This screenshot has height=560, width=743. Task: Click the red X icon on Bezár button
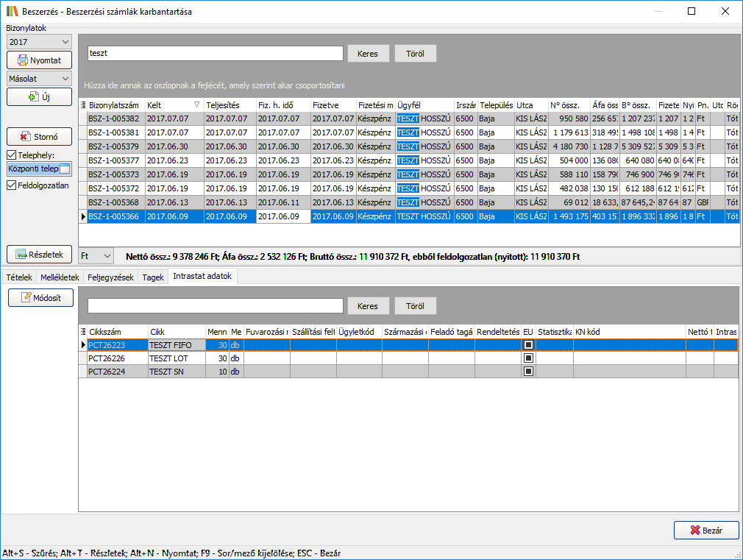(x=694, y=531)
